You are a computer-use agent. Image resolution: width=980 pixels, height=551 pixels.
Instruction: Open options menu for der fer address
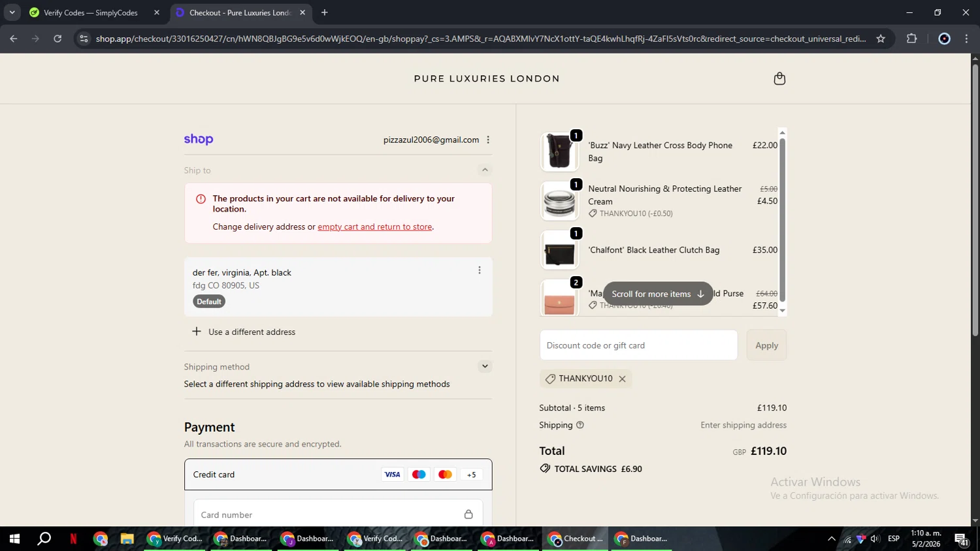click(x=480, y=270)
